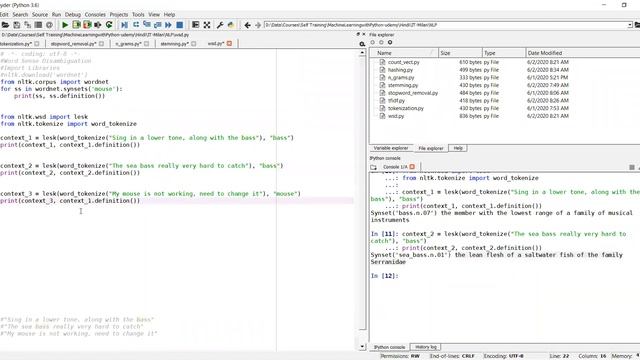Close the editor pane with X icon

364,35
